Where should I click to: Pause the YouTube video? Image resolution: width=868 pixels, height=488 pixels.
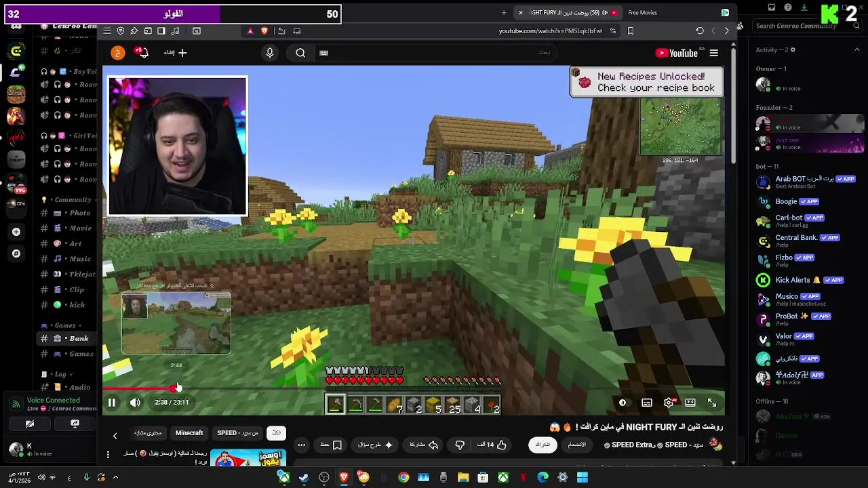pyautogui.click(x=112, y=403)
